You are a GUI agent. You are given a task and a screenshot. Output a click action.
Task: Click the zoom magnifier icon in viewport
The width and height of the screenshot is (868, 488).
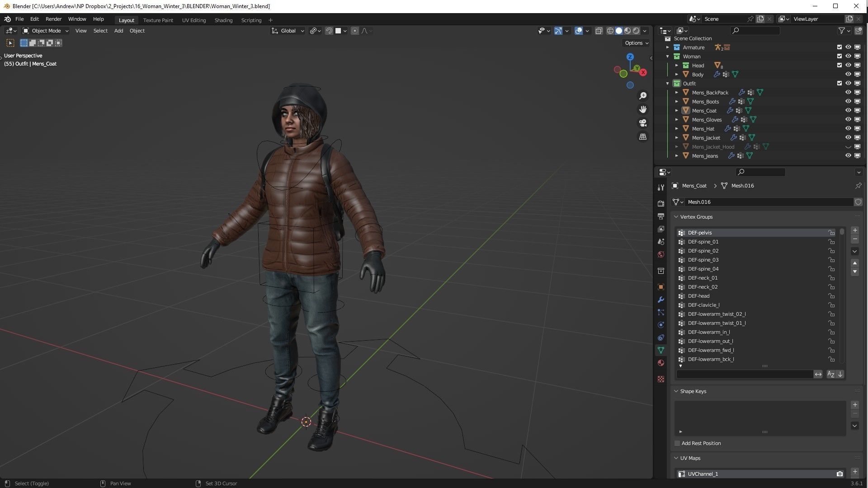[643, 96]
